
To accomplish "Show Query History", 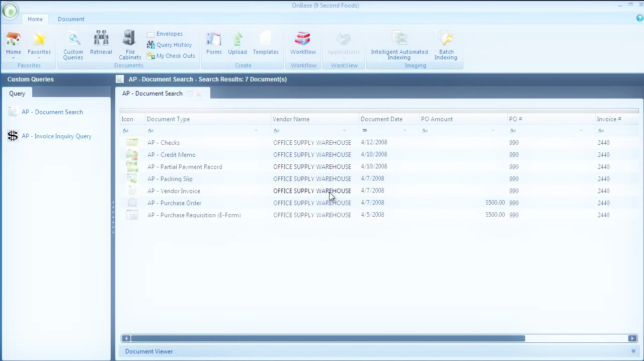I will click(x=170, y=45).
